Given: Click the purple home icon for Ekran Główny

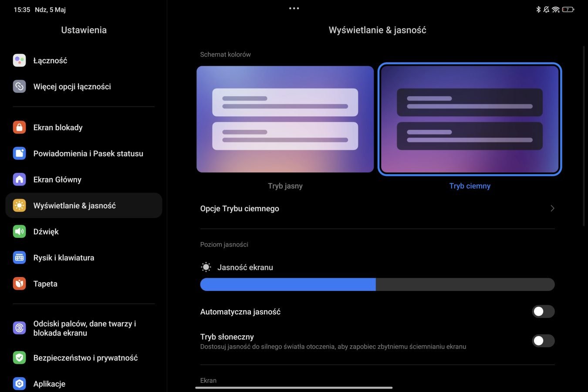Looking at the screenshot, I should click(19, 179).
